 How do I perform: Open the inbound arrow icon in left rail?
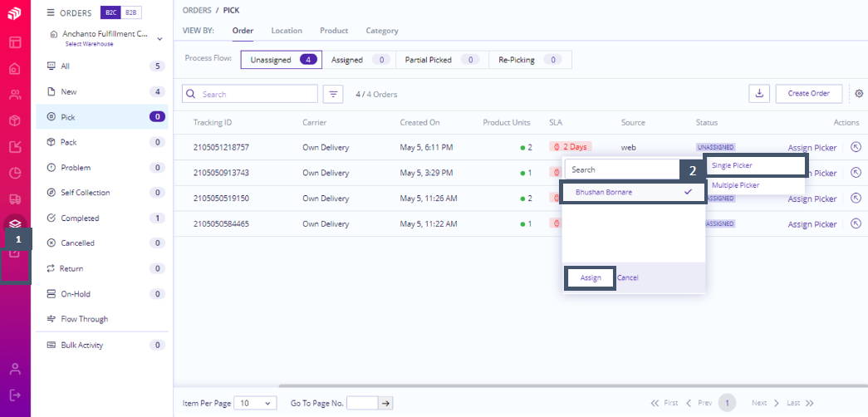15,147
